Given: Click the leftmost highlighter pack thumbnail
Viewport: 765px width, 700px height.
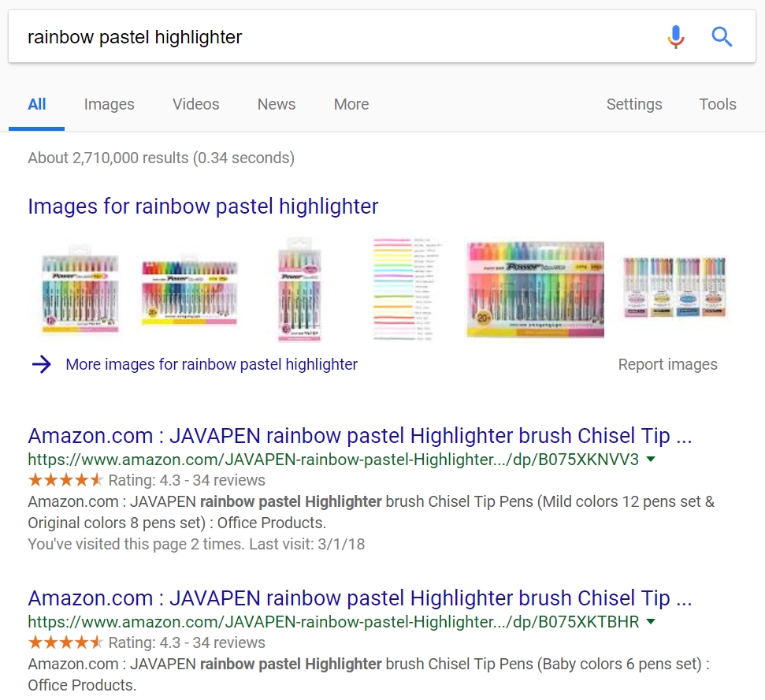Looking at the screenshot, I should [x=79, y=289].
